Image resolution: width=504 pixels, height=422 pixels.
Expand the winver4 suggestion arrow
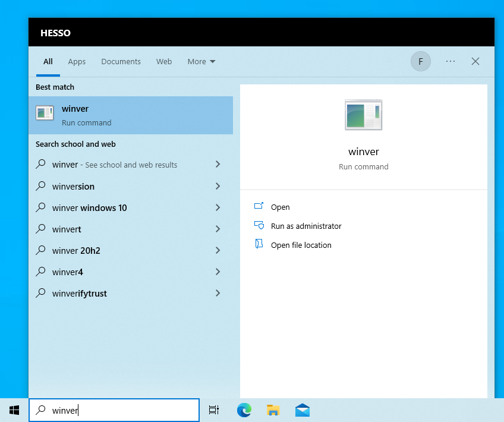click(218, 272)
